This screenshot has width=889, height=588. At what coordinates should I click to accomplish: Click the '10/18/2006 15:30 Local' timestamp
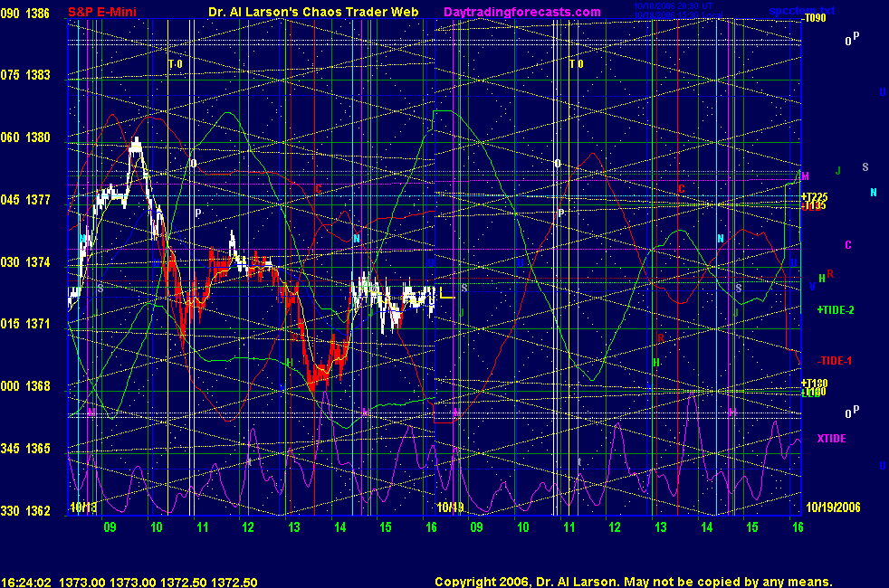coord(677,14)
